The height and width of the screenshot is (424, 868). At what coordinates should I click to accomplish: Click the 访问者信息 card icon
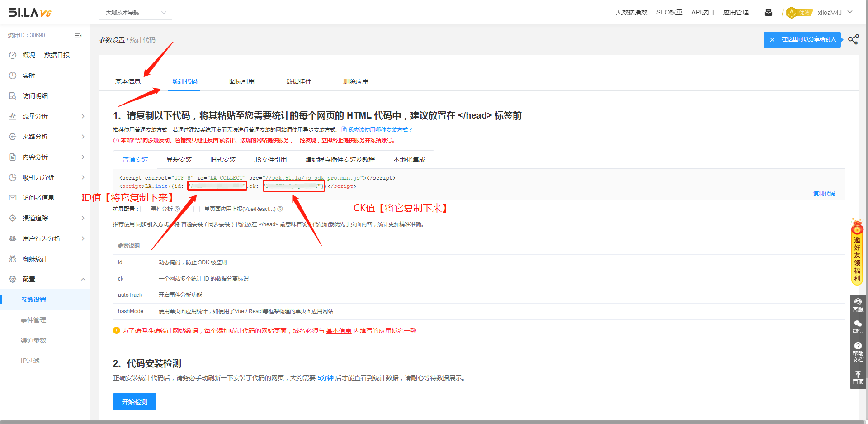(13, 198)
